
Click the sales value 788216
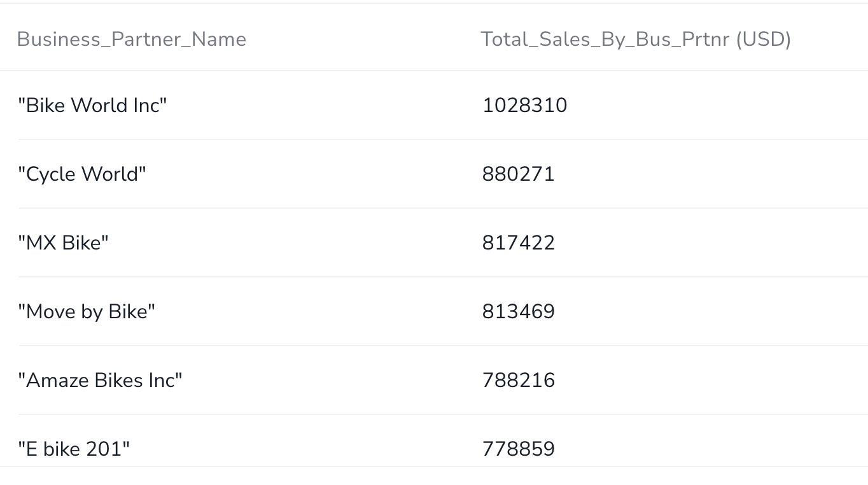(x=519, y=380)
